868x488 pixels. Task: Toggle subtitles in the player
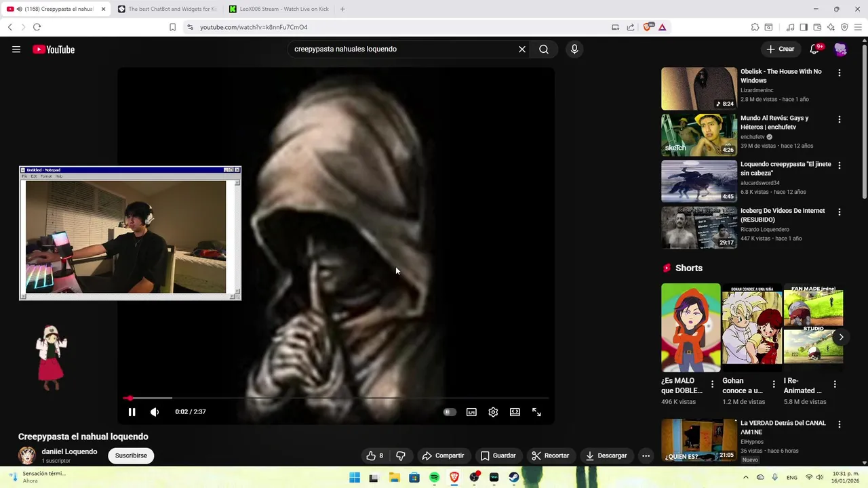[x=471, y=412]
